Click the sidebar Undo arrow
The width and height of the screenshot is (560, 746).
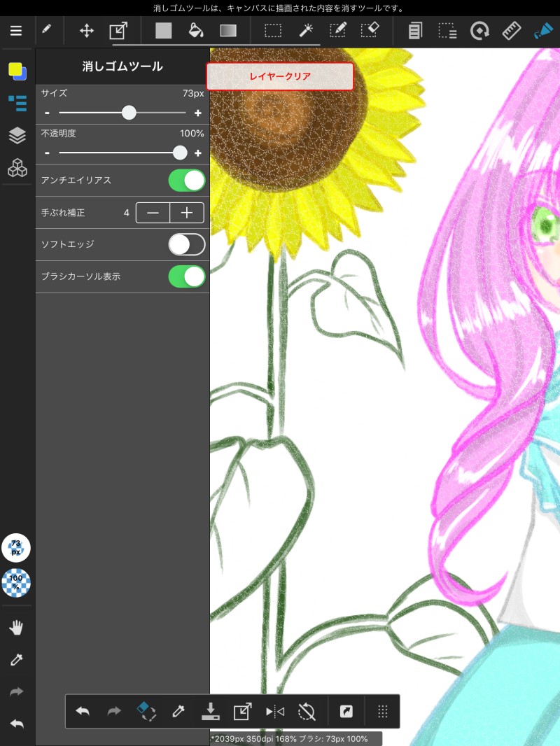click(x=16, y=724)
